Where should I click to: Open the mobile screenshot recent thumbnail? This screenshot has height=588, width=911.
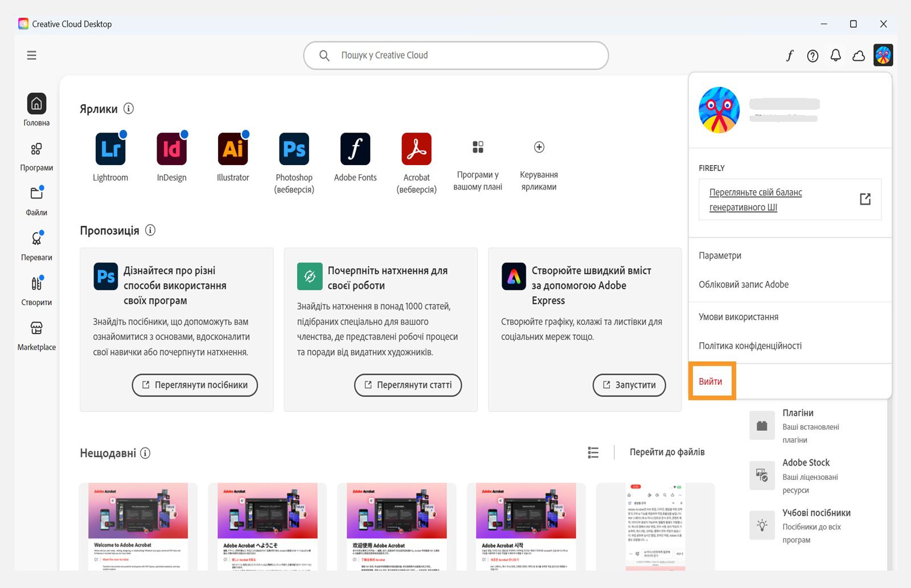[x=655, y=527]
